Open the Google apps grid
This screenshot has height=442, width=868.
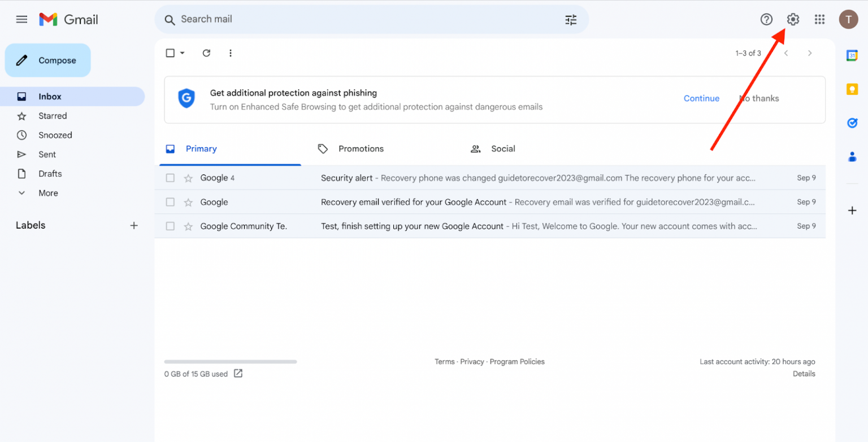(x=819, y=19)
